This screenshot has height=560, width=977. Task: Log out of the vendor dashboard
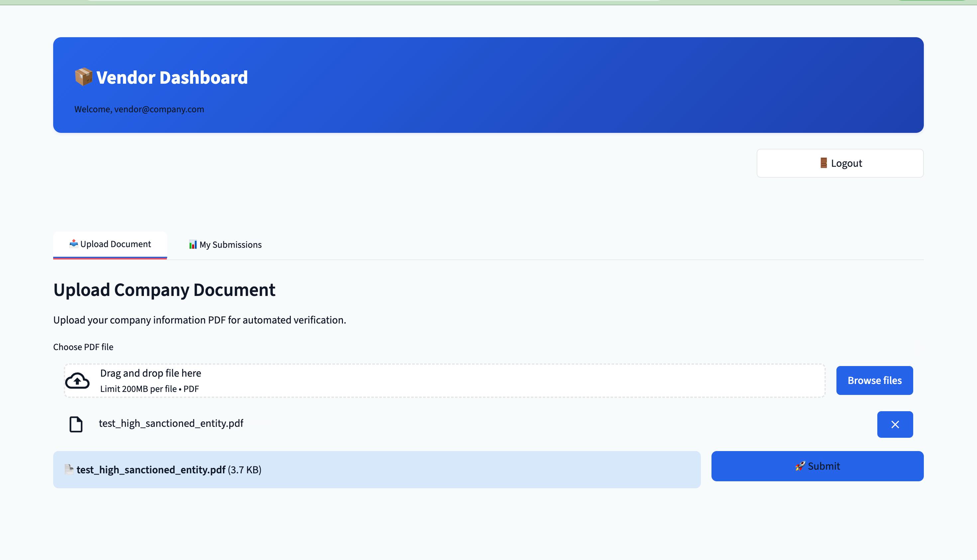click(840, 163)
